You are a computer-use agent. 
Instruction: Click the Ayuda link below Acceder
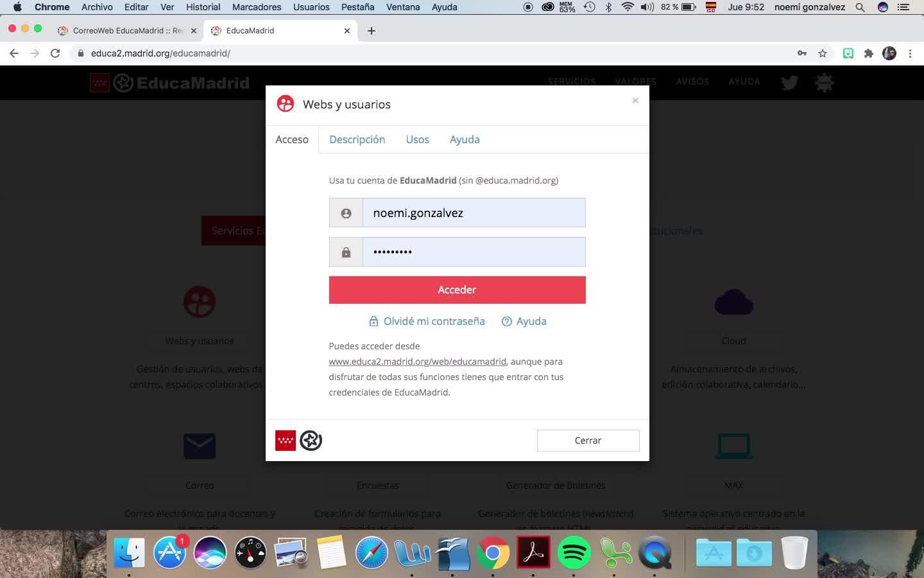point(524,321)
